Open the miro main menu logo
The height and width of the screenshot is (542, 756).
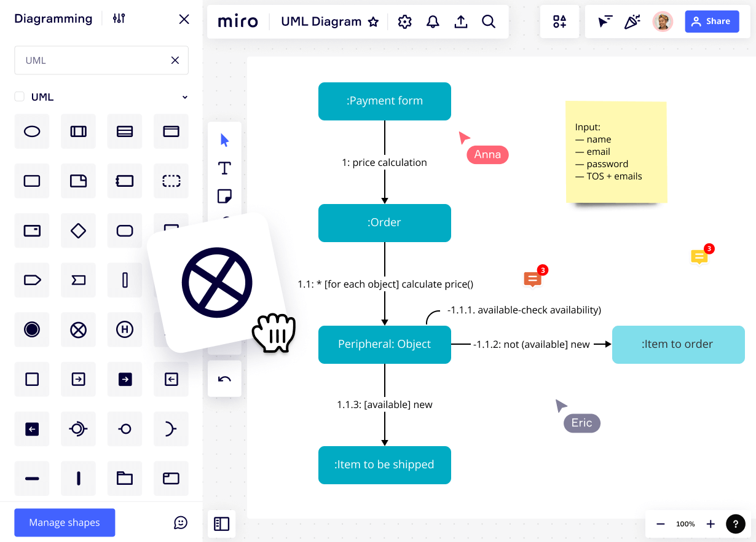point(238,21)
